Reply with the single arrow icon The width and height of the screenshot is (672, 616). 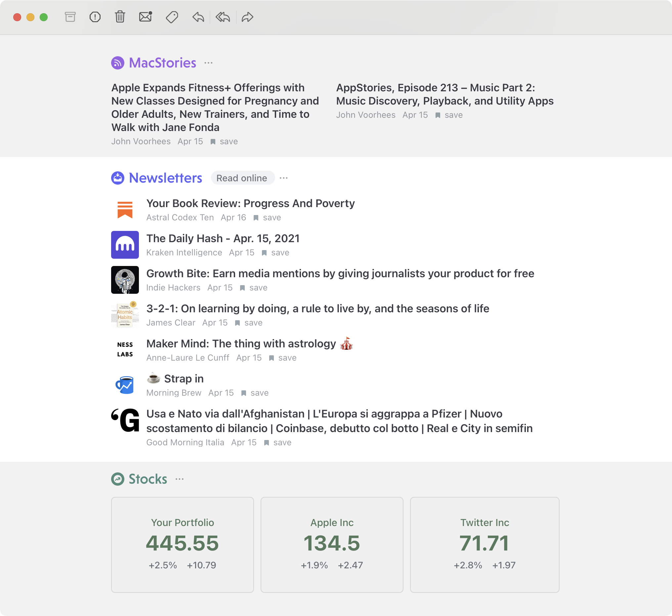[198, 17]
